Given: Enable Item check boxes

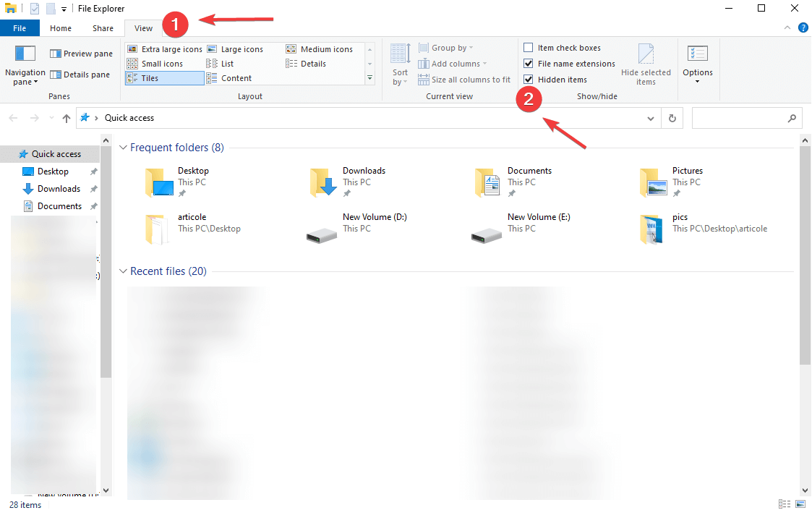Looking at the screenshot, I should pos(529,48).
